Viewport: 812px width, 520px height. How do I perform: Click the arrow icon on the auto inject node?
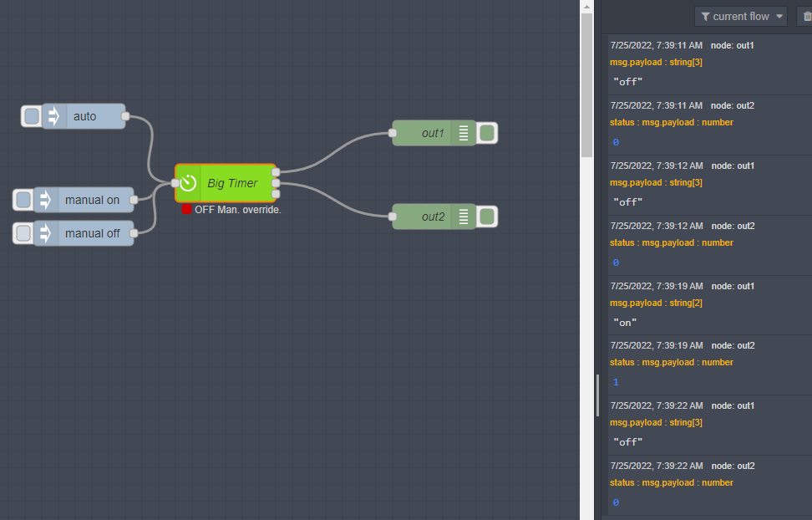coord(54,116)
